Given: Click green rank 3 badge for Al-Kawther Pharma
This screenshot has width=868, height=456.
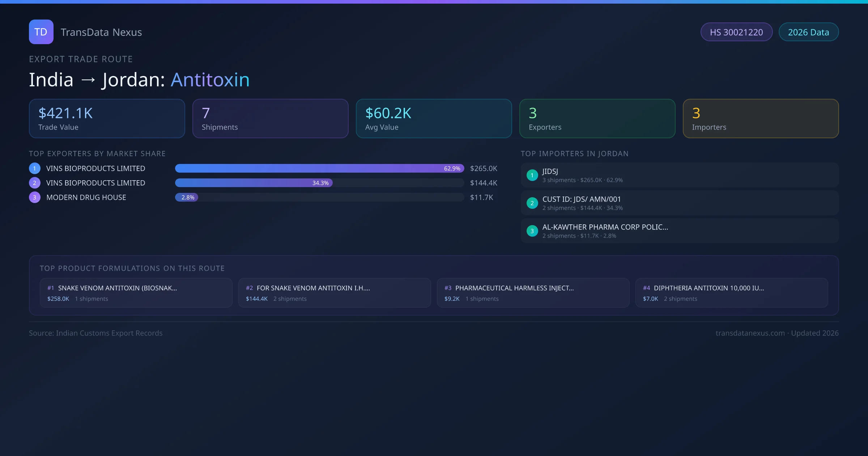Looking at the screenshot, I should tap(532, 231).
